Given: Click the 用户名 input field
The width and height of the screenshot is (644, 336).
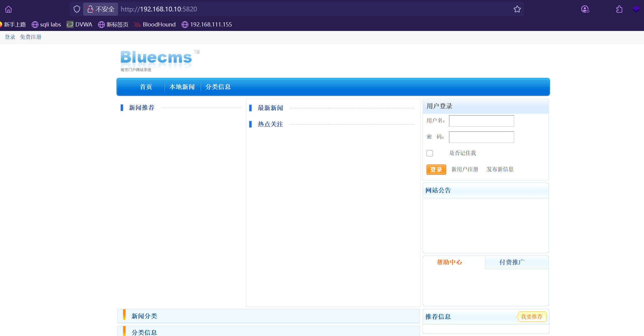Looking at the screenshot, I should point(481,121).
